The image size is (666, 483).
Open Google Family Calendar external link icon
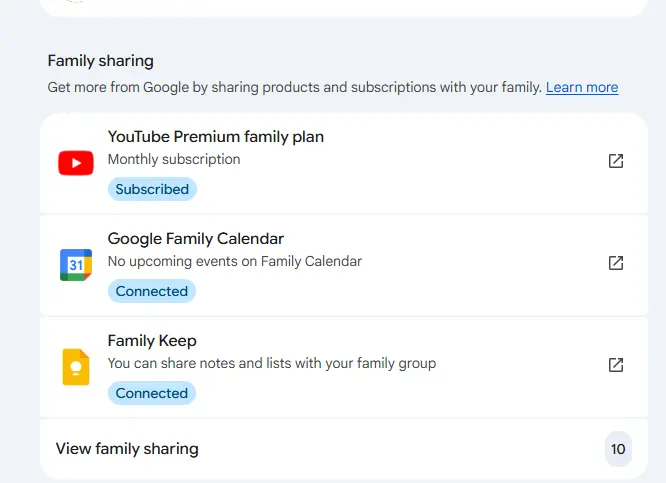click(x=616, y=263)
